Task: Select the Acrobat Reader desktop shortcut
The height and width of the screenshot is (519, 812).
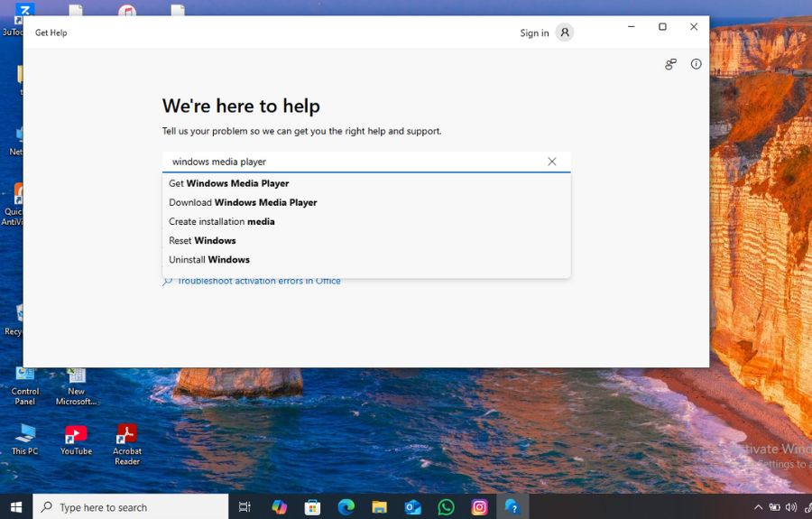Action: click(x=127, y=444)
